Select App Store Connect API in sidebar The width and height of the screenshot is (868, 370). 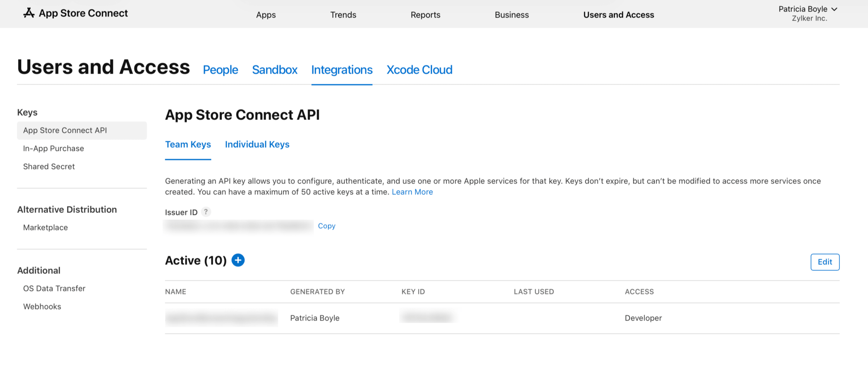pyautogui.click(x=82, y=130)
